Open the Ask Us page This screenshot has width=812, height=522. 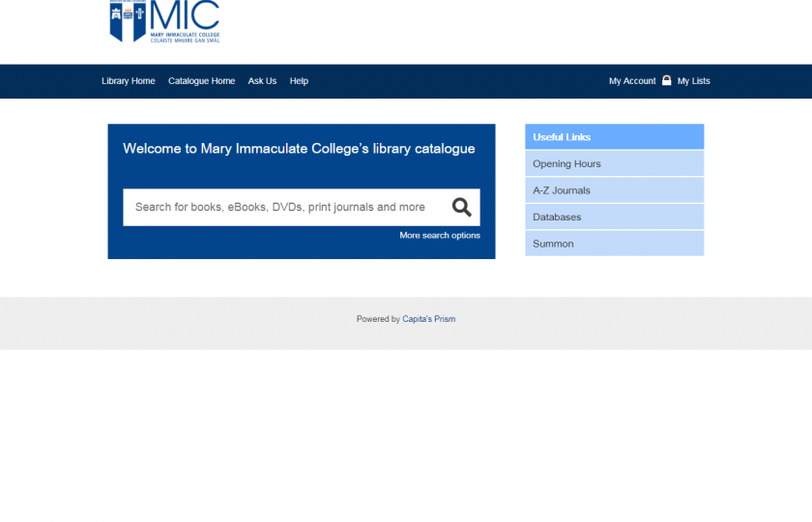click(x=262, y=81)
